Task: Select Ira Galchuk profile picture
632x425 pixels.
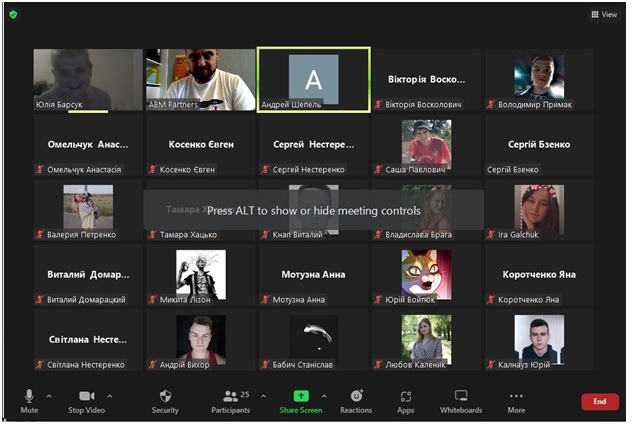Action: point(539,209)
